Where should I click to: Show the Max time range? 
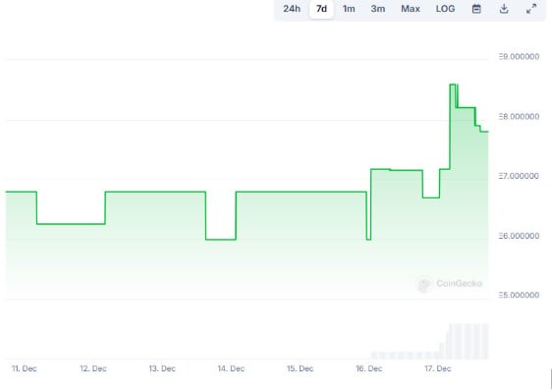tap(411, 9)
